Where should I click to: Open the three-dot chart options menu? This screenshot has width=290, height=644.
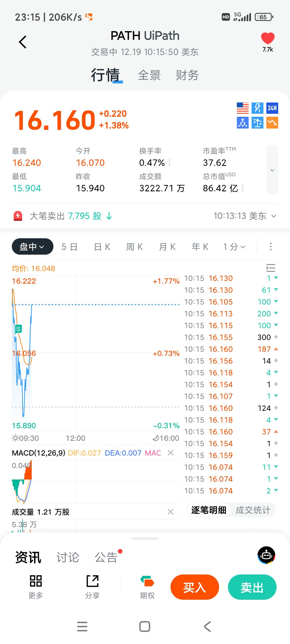point(271,247)
